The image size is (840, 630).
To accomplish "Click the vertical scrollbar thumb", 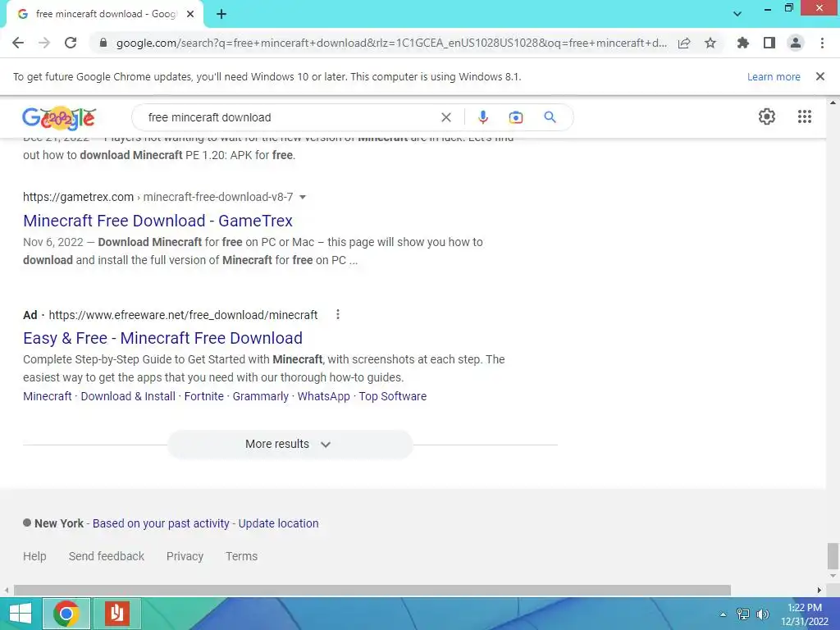I will click(833, 556).
